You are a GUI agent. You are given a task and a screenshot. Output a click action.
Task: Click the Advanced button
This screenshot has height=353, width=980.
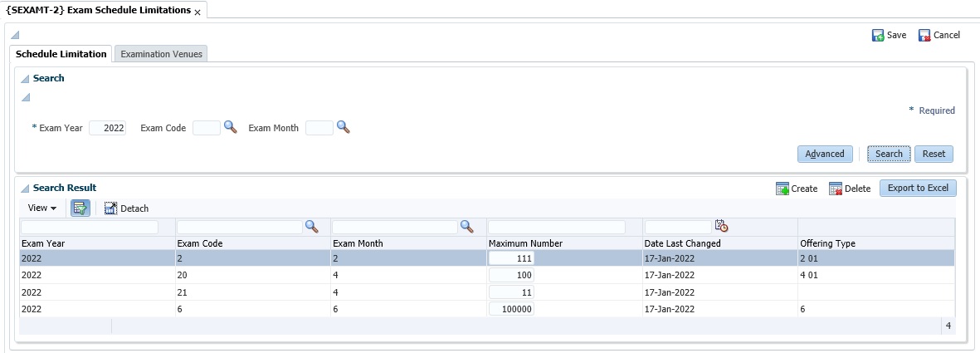pos(825,154)
